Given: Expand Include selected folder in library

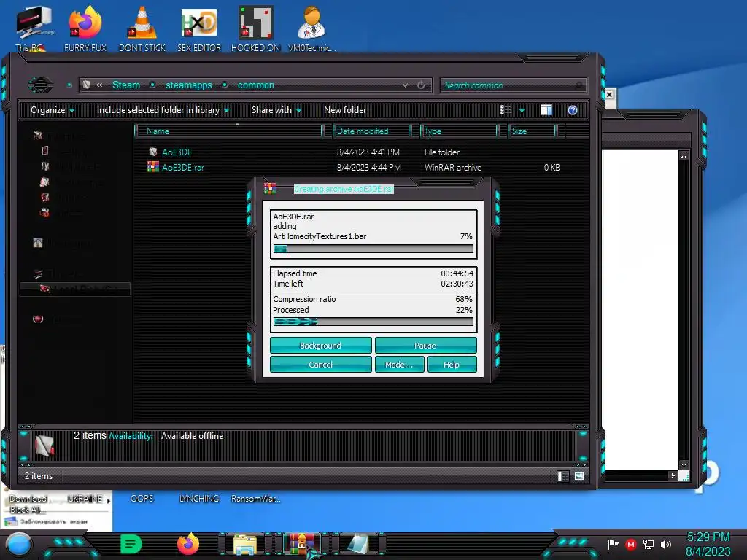Looking at the screenshot, I should coord(163,110).
